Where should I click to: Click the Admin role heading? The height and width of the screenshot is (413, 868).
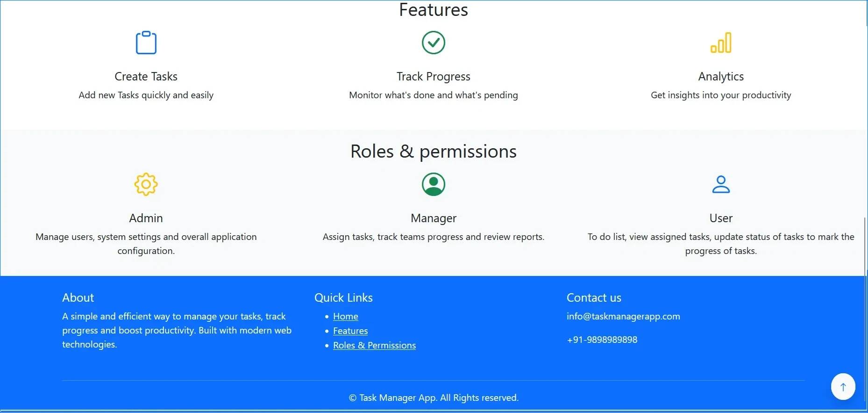point(146,218)
